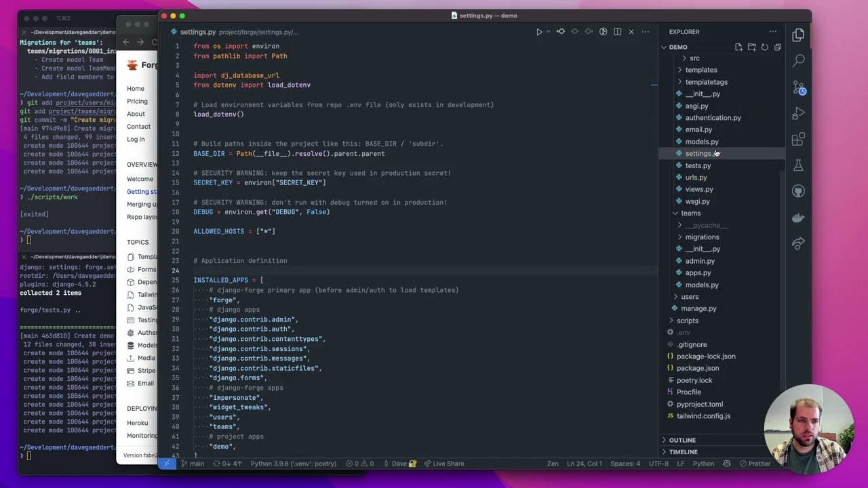Screen dimensions: 868x488
Task: Split the editor to the right
Action: (x=617, y=32)
